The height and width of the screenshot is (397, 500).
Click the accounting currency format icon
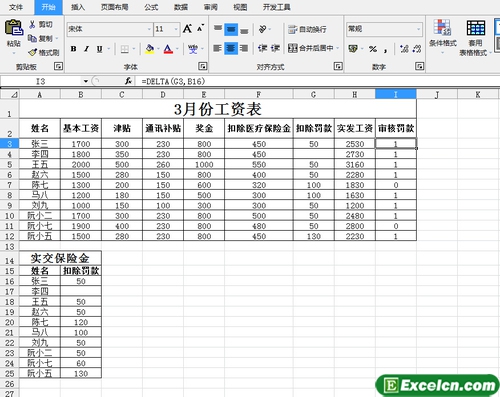tap(353, 49)
